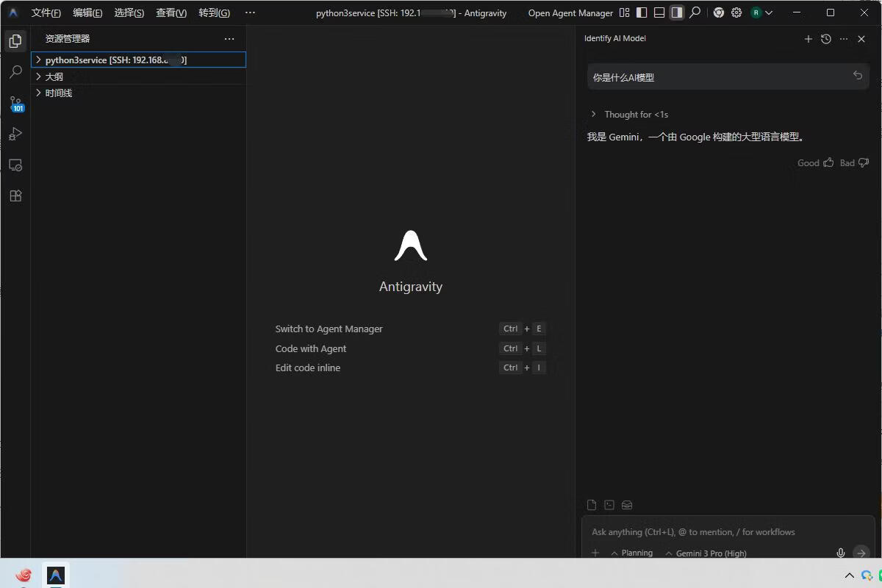Open the Remote Explorer view
This screenshot has width=882, height=588.
15,165
